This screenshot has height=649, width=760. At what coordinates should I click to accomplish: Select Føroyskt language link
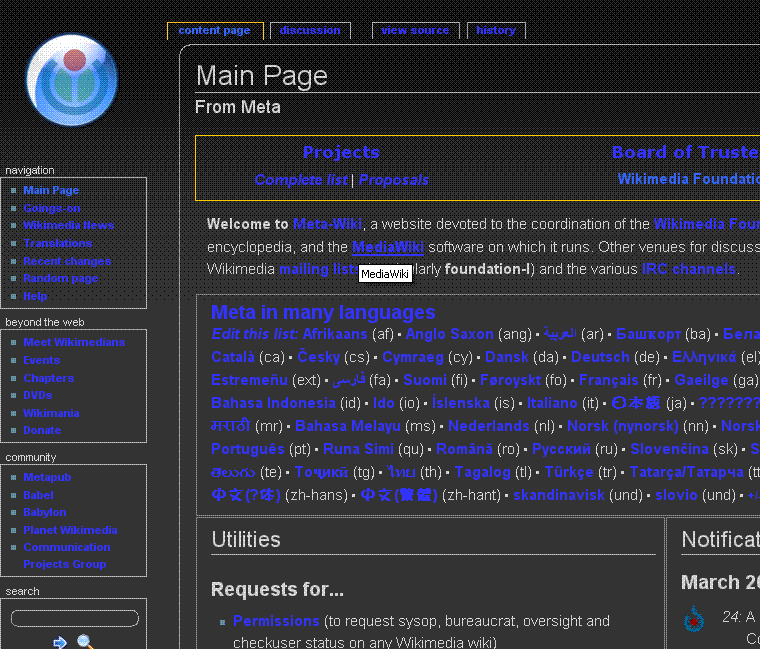(510, 380)
